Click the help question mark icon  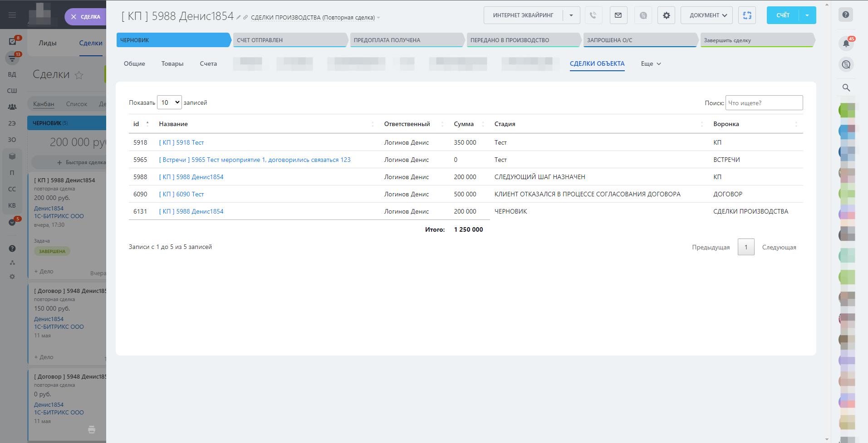coord(846,15)
